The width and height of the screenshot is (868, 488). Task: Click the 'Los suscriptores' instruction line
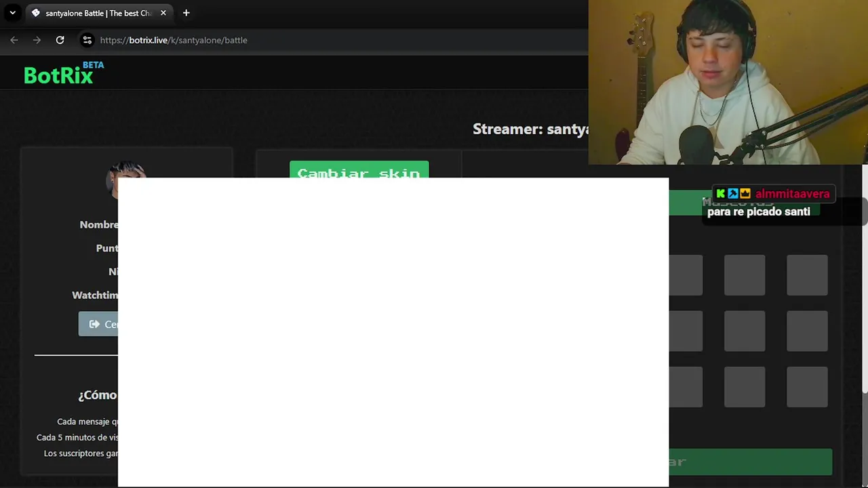[x=81, y=453]
